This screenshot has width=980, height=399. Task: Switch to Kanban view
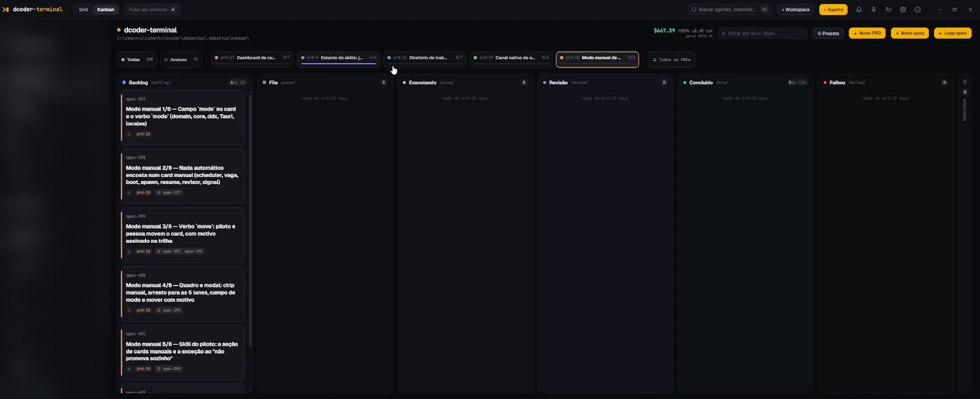pyautogui.click(x=105, y=10)
